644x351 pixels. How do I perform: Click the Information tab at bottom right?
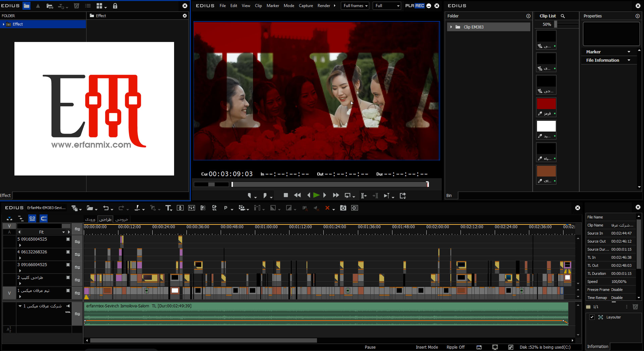click(598, 347)
